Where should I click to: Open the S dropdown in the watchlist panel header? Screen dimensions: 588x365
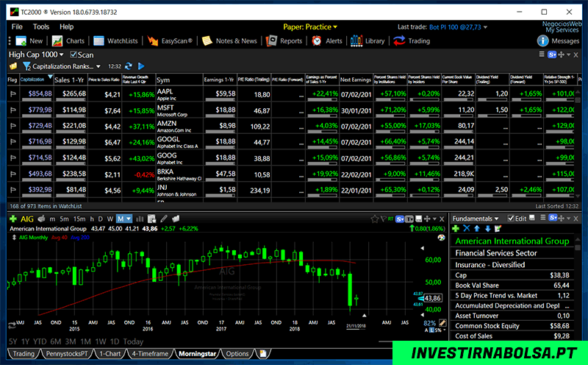pyautogui.click(x=552, y=55)
